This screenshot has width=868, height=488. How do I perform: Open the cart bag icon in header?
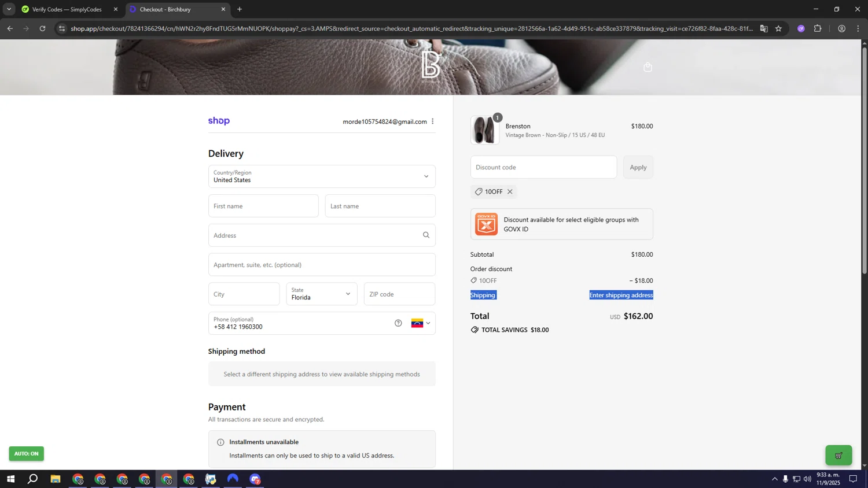click(648, 67)
